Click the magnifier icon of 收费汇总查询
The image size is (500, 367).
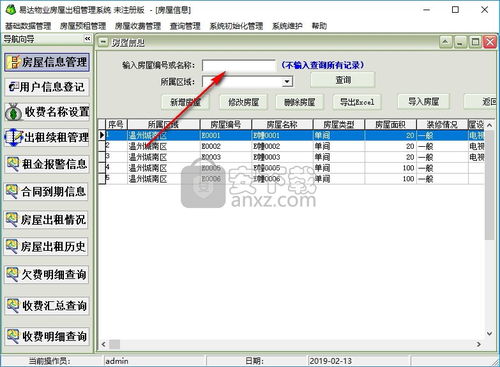click(13, 306)
